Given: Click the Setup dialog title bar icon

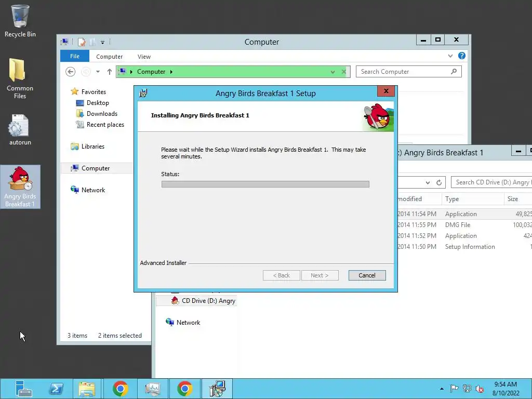Looking at the screenshot, I should (x=143, y=93).
